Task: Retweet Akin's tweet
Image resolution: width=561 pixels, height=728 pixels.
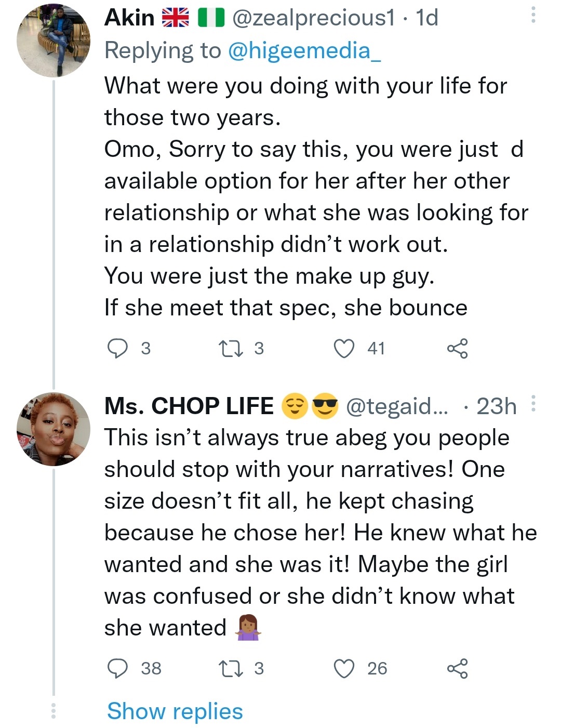Action: [231, 348]
